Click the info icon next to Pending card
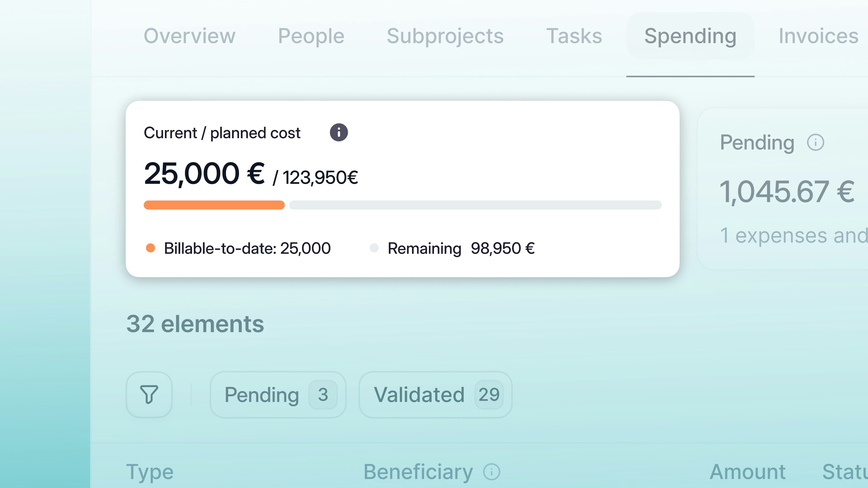 click(x=815, y=143)
